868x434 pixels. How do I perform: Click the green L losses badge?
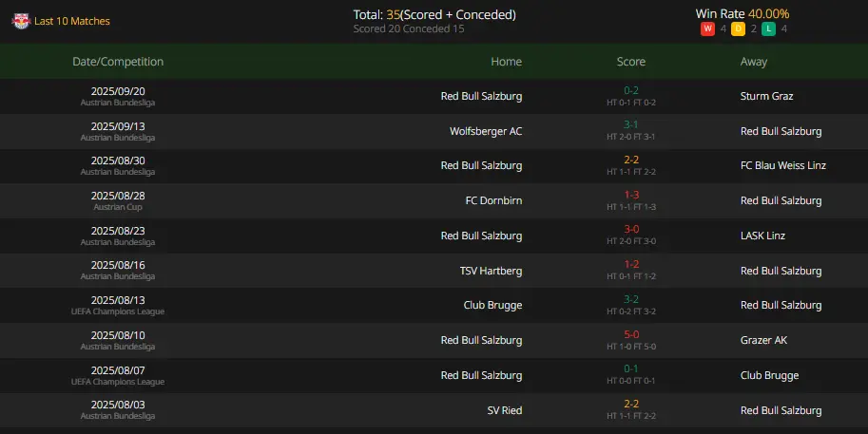tap(768, 28)
